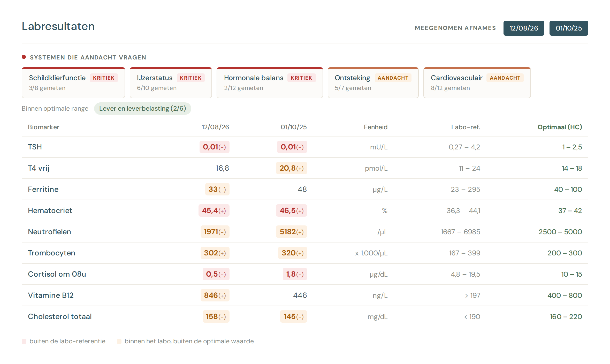This screenshot has width=610, height=364.
Task: Click the Ferritine value 33(-)
Action: click(x=217, y=189)
